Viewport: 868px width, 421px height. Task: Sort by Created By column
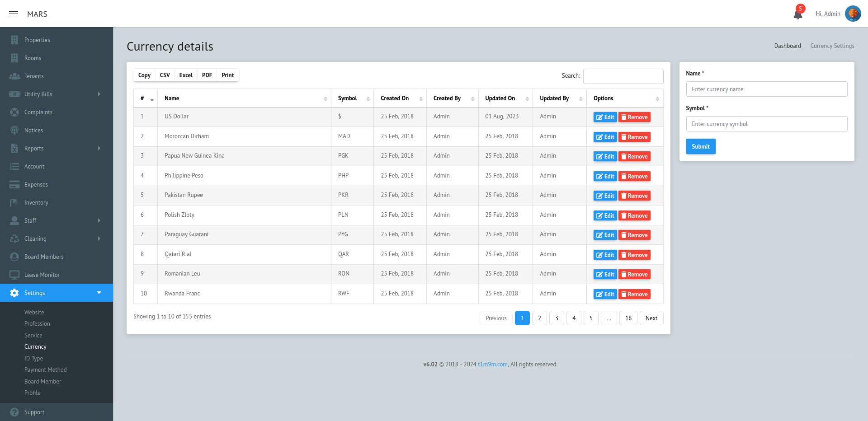coord(452,98)
